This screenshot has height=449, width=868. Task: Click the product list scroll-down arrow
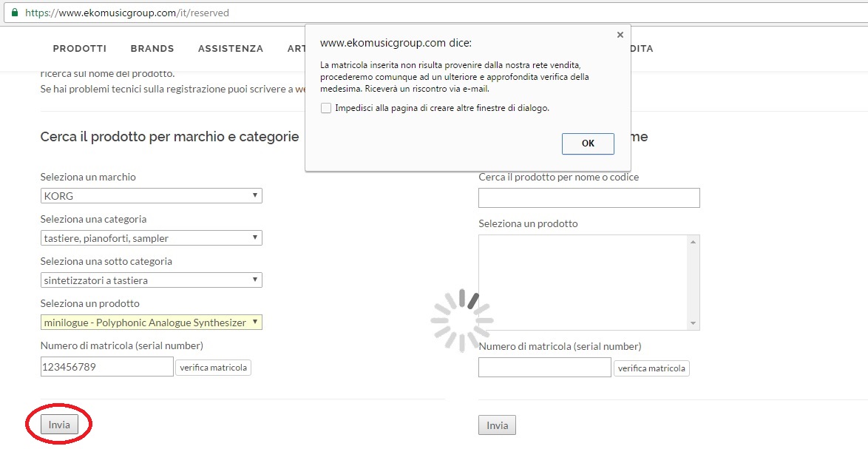[693, 323]
